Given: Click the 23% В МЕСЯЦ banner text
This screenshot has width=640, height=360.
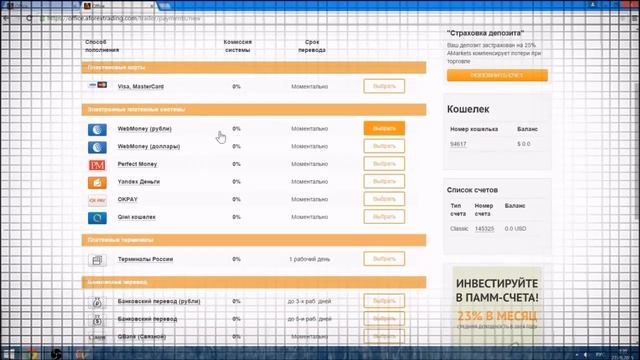Looking at the screenshot, I should 497,316.
